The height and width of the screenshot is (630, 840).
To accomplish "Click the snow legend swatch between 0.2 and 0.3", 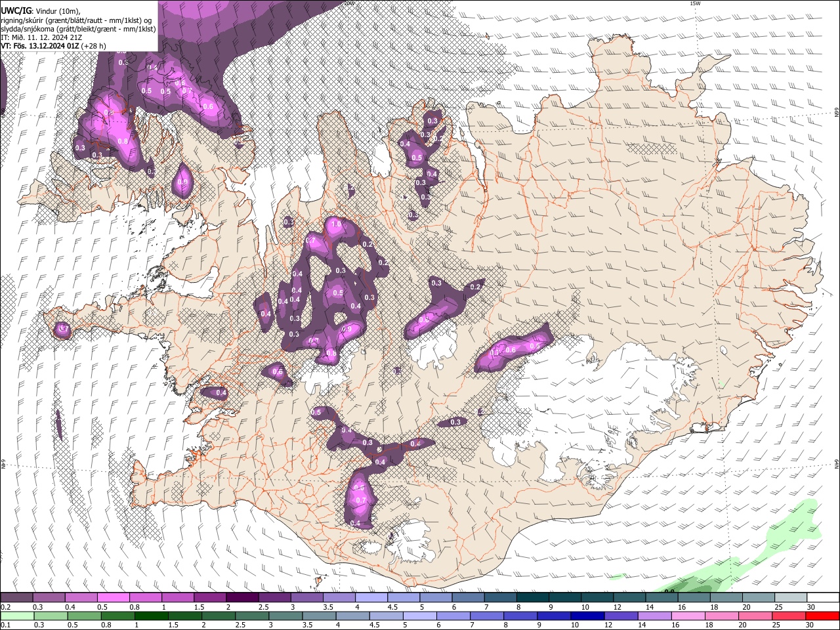I will click(x=17, y=598).
